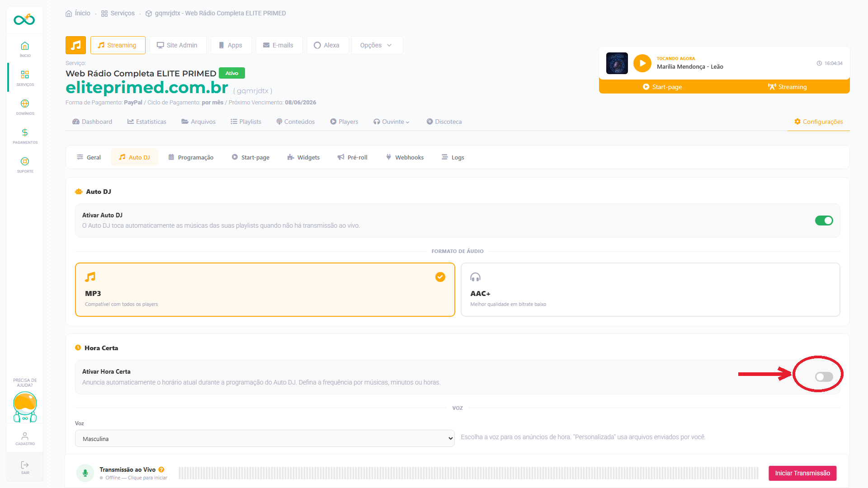The width and height of the screenshot is (868, 488).
Task: Play the now-playing track
Action: click(x=642, y=63)
